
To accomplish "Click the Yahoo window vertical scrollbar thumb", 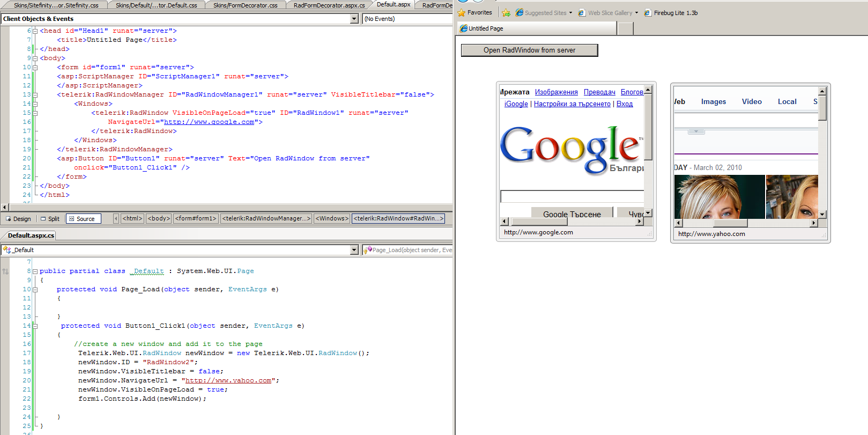I will click(x=822, y=108).
